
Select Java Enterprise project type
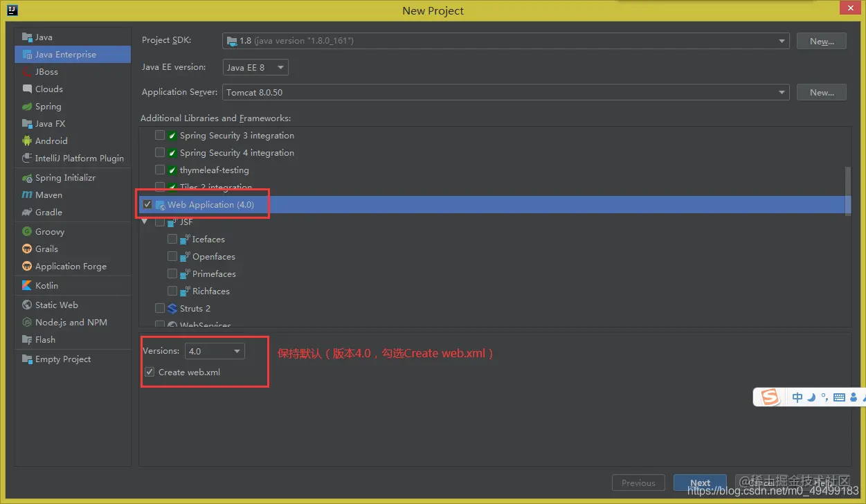click(73, 55)
